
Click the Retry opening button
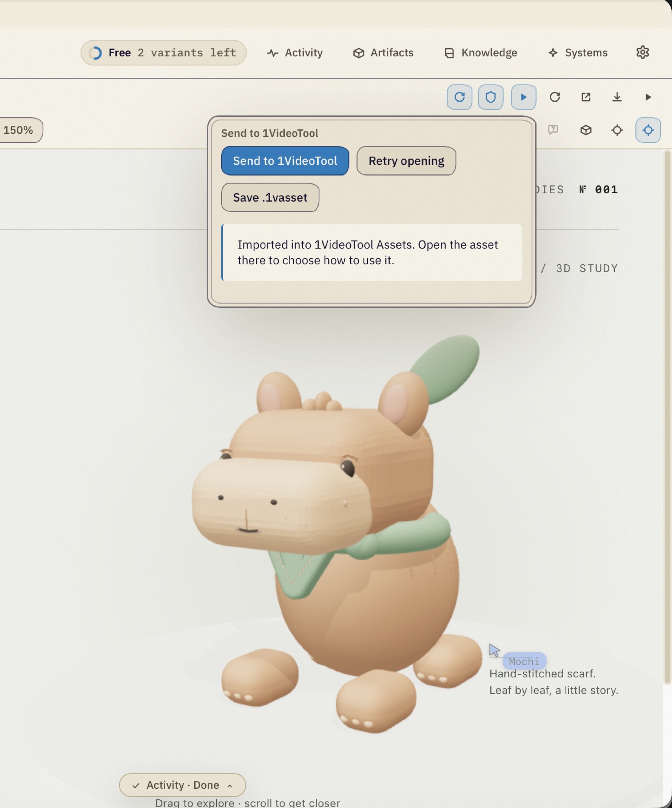[406, 161]
